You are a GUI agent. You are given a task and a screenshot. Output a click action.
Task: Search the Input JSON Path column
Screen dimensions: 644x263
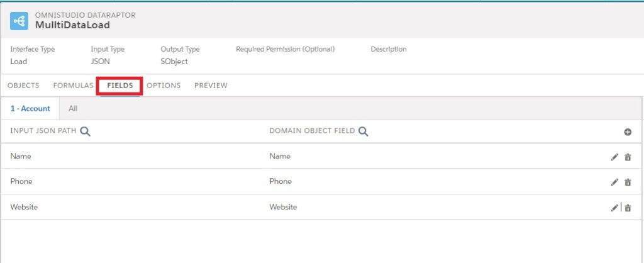tap(85, 131)
